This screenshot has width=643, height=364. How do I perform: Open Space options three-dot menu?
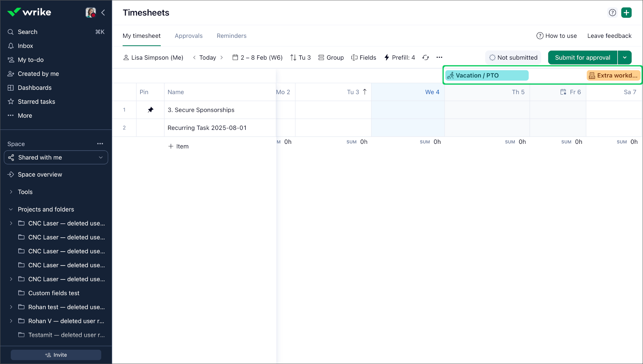[x=100, y=144]
